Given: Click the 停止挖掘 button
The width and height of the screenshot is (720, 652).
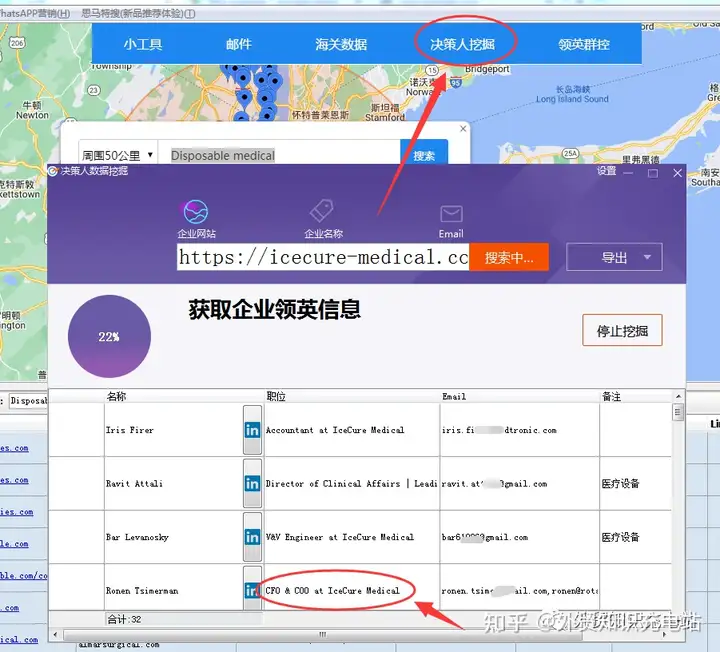Looking at the screenshot, I should click(x=622, y=330).
